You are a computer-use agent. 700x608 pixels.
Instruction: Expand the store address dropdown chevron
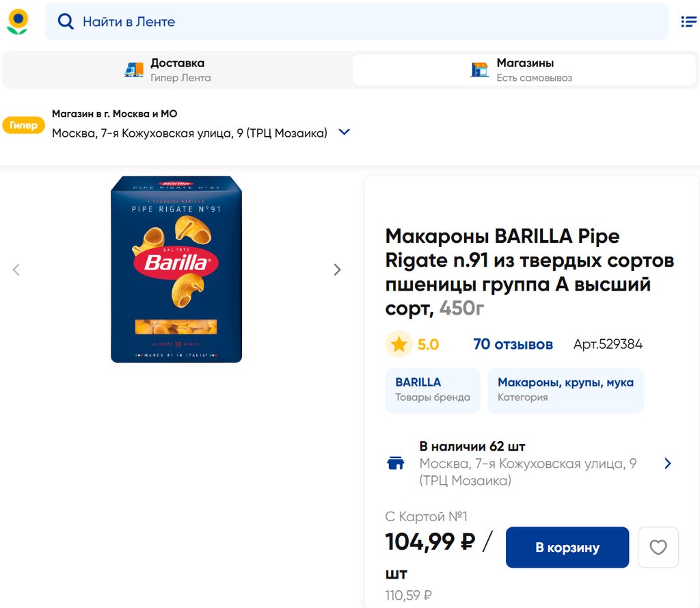pyautogui.click(x=345, y=133)
